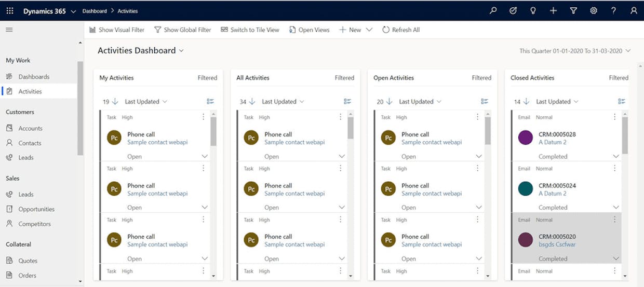Screen dimensions: 644x287
Task: Open the task flow checkmark-circle icon
Action: 513,10
